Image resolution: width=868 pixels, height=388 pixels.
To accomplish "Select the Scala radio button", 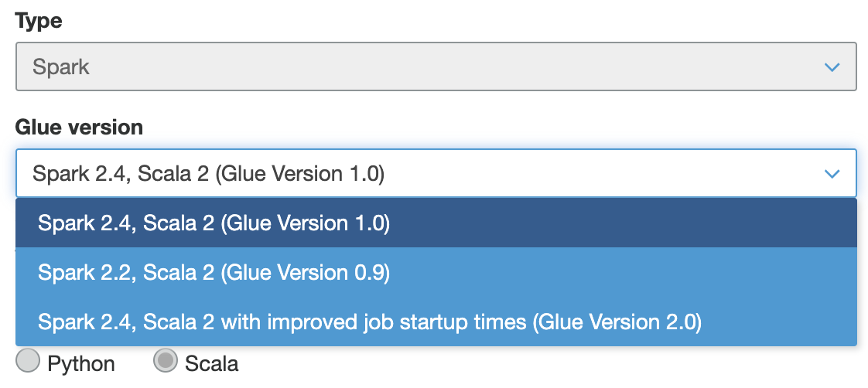I will coord(165,361).
